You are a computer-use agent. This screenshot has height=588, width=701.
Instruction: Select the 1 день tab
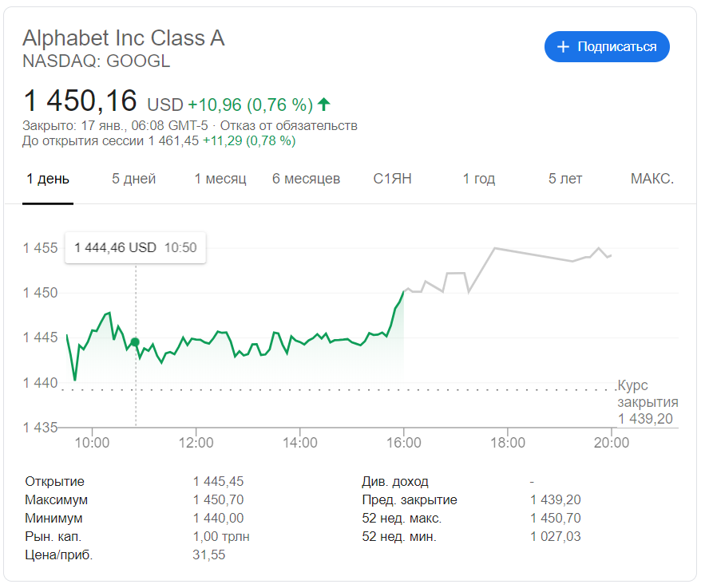pyautogui.click(x=48, y=179)
